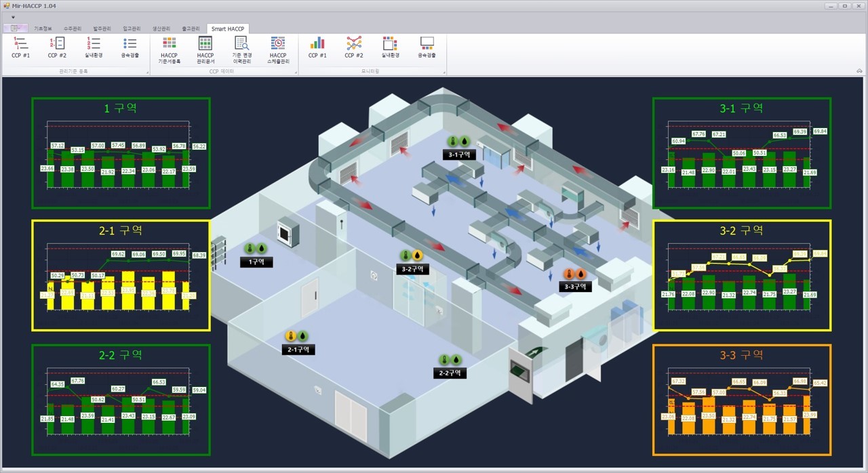Click the 3-1구역 temperature sensor icon

pyautogui.click(x=452, y=141)
